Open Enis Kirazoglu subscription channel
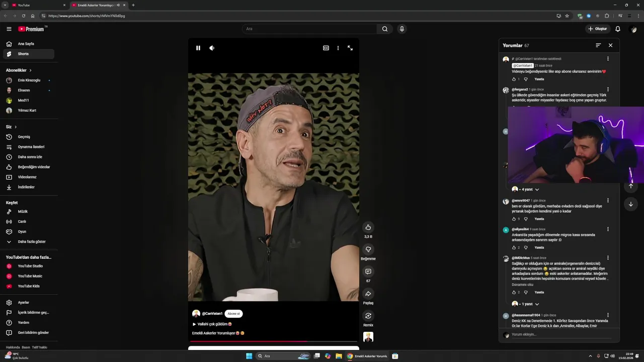This screenshot has height=362, width=644. click(x=28, y=80)
